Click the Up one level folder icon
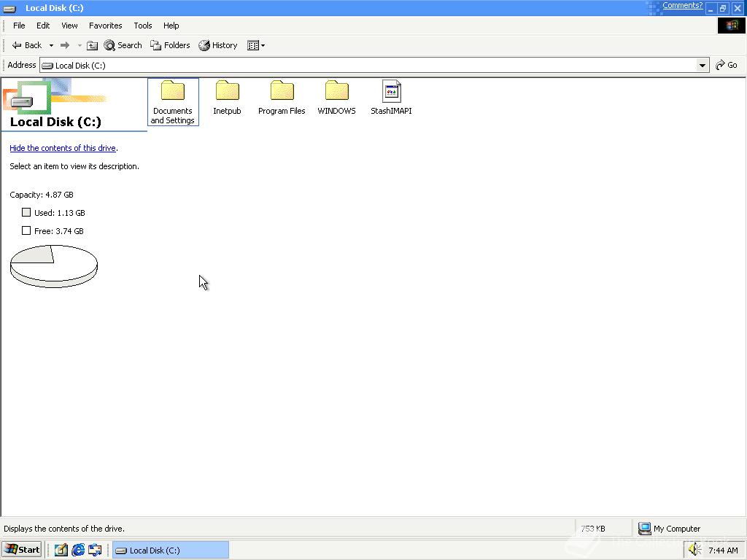Image resolution: width=747 pixels, height=560 pixels. point(93,45)
